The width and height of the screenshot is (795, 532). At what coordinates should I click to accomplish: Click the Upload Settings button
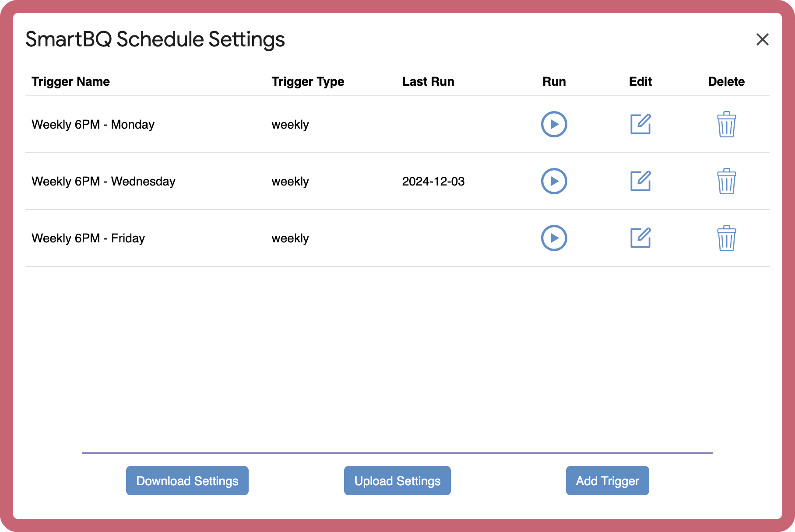[397, 480]
